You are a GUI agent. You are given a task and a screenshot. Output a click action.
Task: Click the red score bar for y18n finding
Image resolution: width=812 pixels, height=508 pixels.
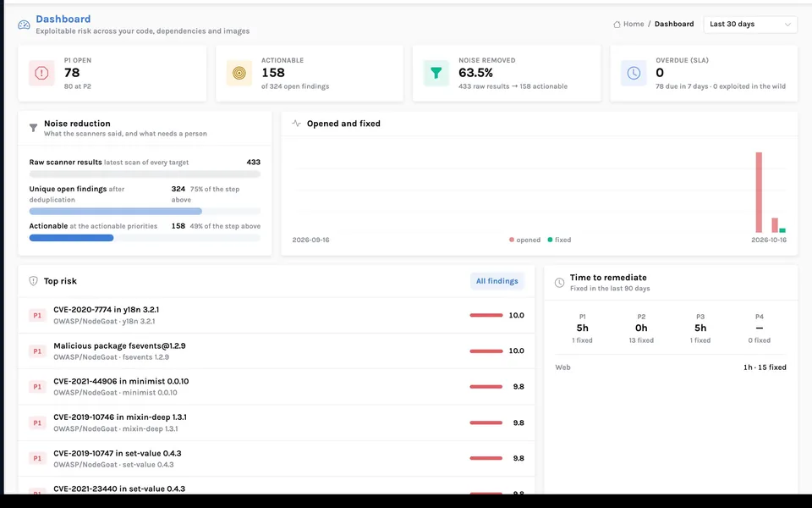[x=486, y=315]
